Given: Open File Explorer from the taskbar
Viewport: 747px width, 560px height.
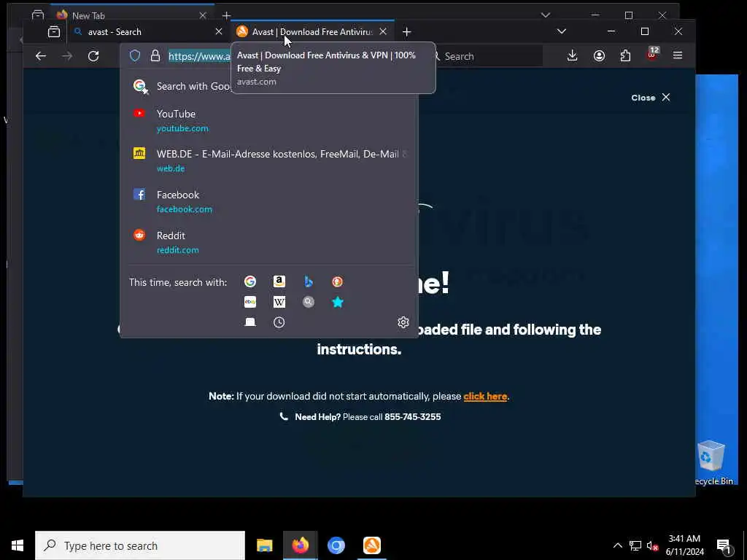Looking at the screenshot, I should pyautogui.click(x=264, y=545).
